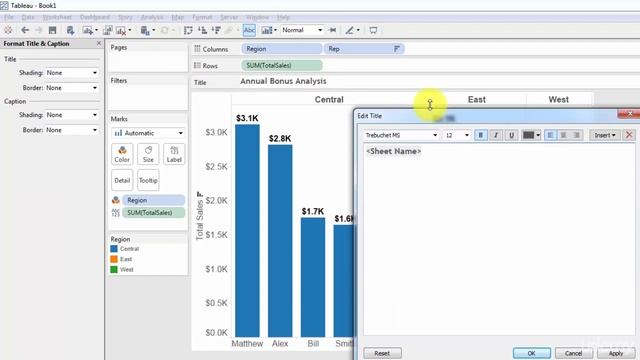Click the fix axes pin icon
This screenshot has height=360, width=640.
pyautogui.click(x=333, y=30)
